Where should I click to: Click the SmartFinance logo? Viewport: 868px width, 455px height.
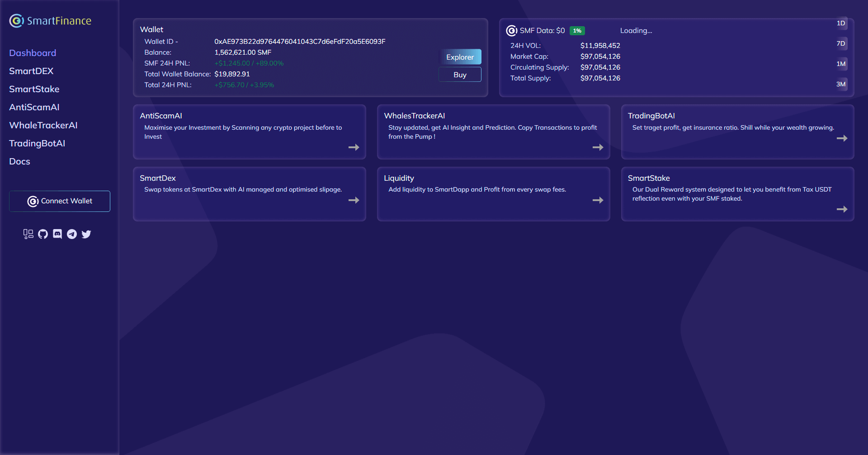click(50, 21)
